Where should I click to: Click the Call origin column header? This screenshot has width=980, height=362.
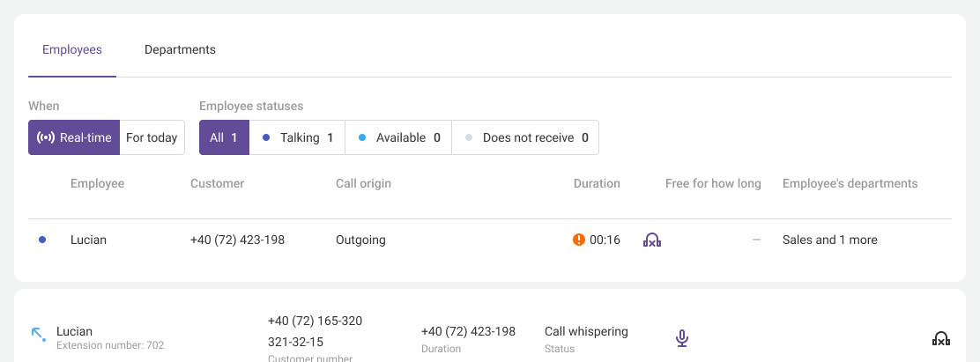363,184
